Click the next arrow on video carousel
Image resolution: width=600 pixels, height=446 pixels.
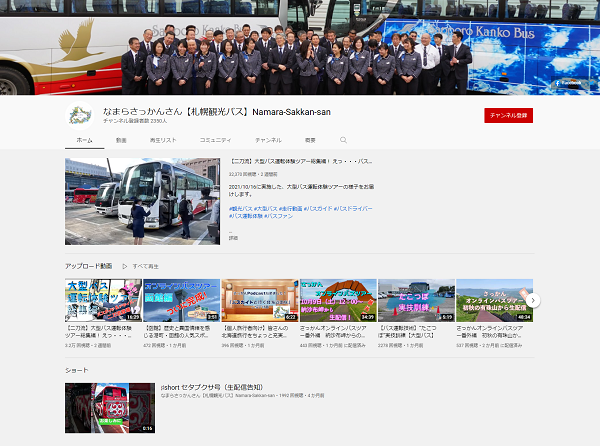click(x=533, y=300)
